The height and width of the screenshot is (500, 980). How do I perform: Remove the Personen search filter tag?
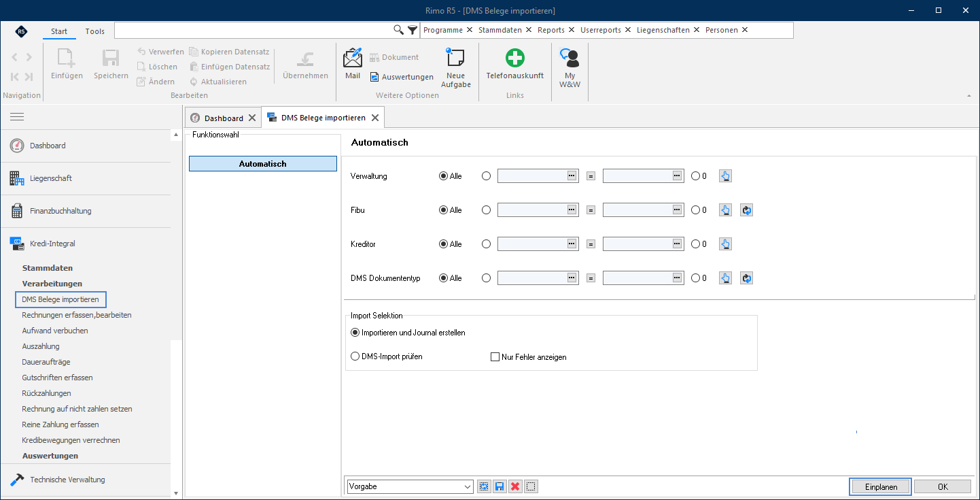[745, 30]
